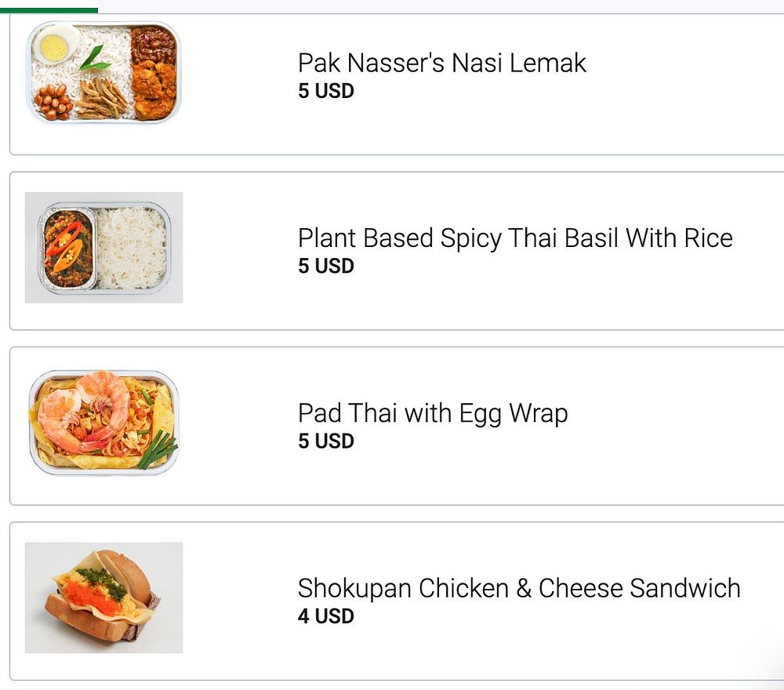784x690 pixels.
Task: Click the white rice in Thai Basil photo
Action: [x=131, y=248]
